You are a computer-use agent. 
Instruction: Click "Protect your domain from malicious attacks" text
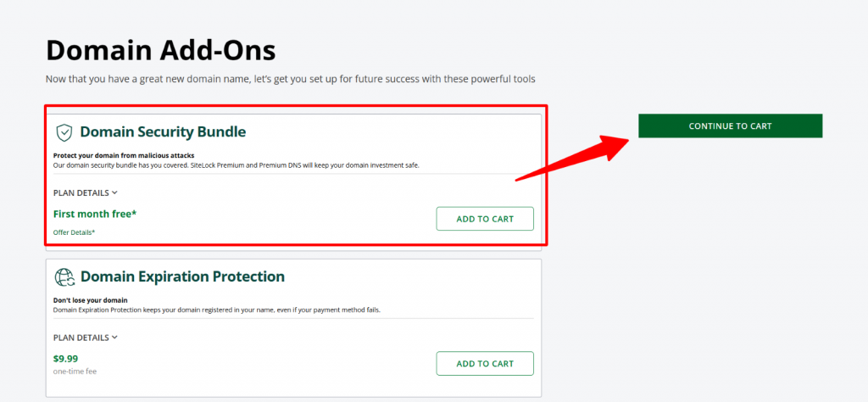pos(124,155)
